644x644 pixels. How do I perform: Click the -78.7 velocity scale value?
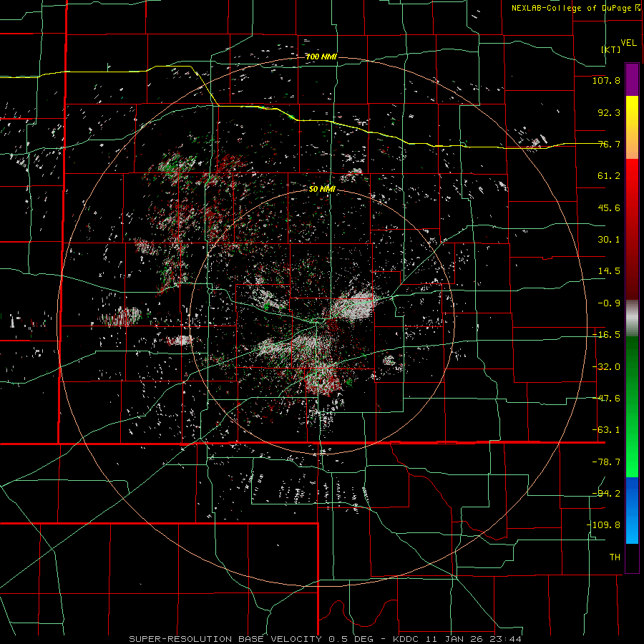tap(606, 462)
